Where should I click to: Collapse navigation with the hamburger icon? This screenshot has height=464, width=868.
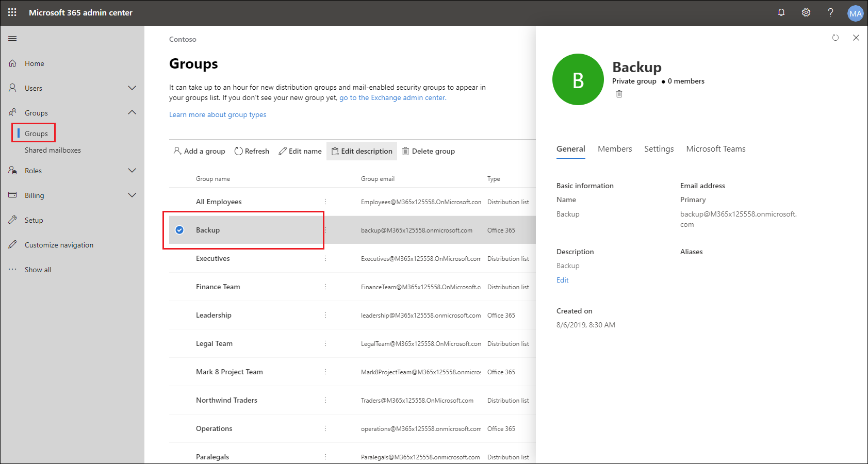(12, 39)
